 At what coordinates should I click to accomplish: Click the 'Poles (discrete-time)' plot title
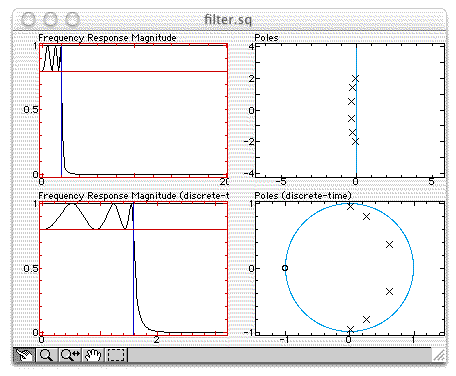click(x=303, y=196)
